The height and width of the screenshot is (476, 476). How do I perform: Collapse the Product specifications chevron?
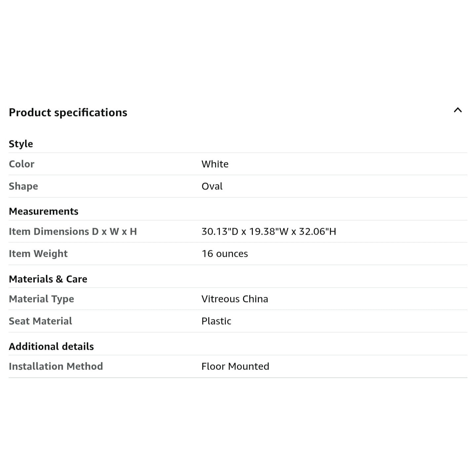457,110
